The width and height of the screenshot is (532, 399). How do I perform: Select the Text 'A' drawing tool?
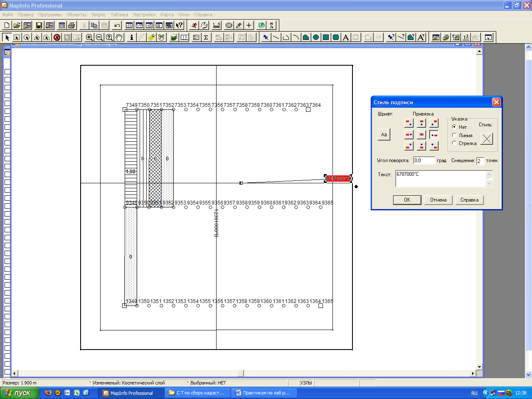click(345, 37)
